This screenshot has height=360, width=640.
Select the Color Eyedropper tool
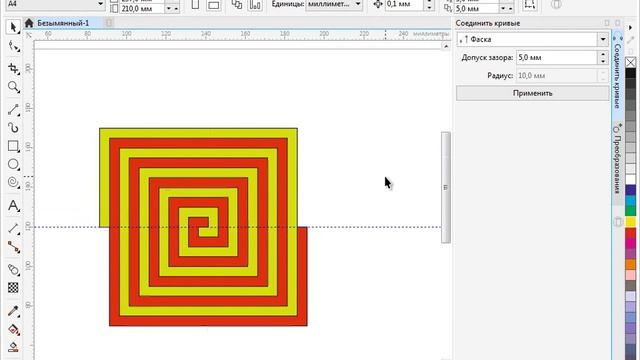pyautogui.click(x=13, y=311)
